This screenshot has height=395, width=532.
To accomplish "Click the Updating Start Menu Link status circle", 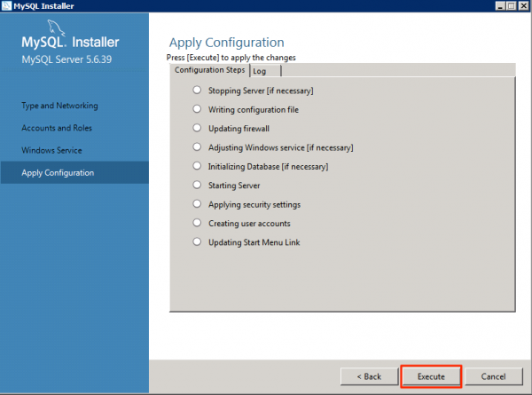I will [x=197, y=241].
